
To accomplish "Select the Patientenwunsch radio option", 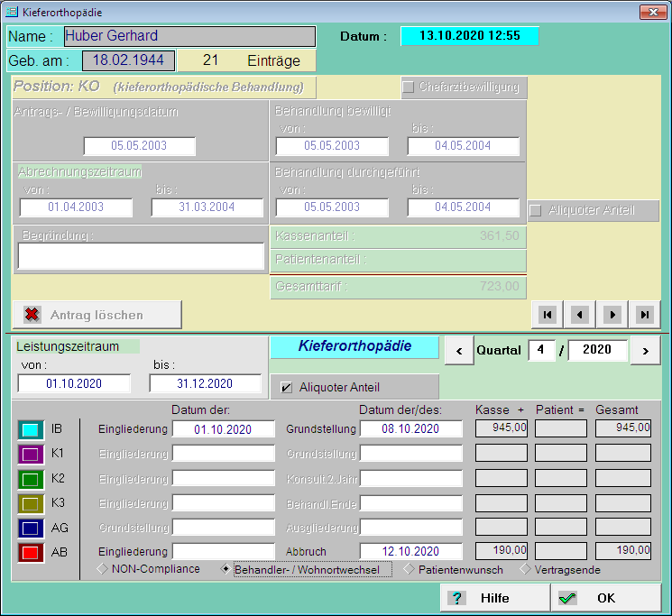I will click(409, 569).
